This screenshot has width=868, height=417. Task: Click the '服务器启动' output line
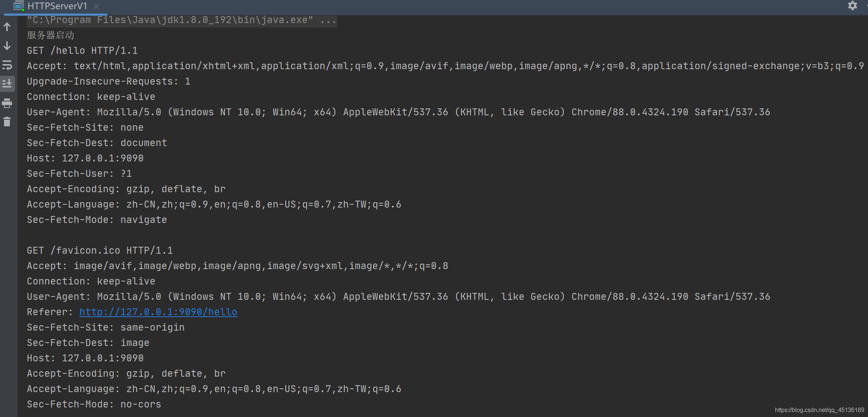coord(51,35)
